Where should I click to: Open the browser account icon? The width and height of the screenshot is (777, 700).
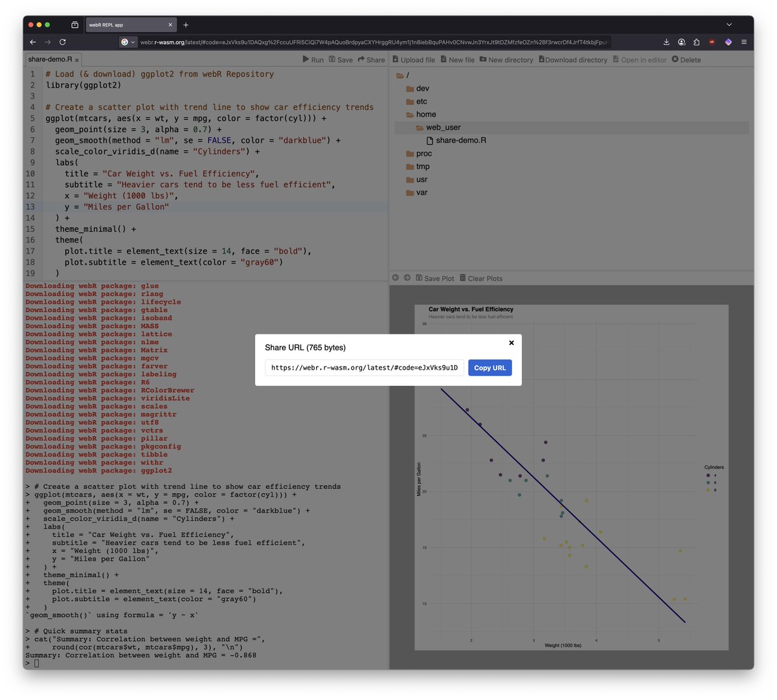(x=682, y=42)
